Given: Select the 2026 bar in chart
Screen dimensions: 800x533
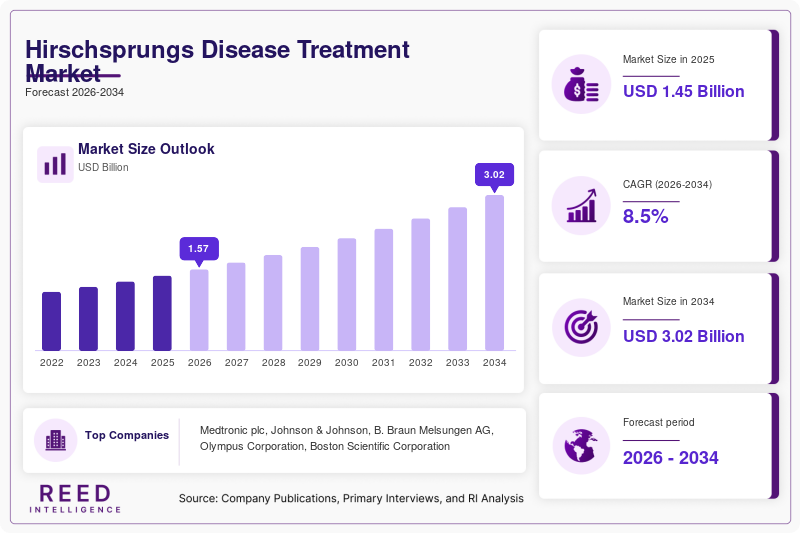Looking at the screenshot, I should click(199, 310).
